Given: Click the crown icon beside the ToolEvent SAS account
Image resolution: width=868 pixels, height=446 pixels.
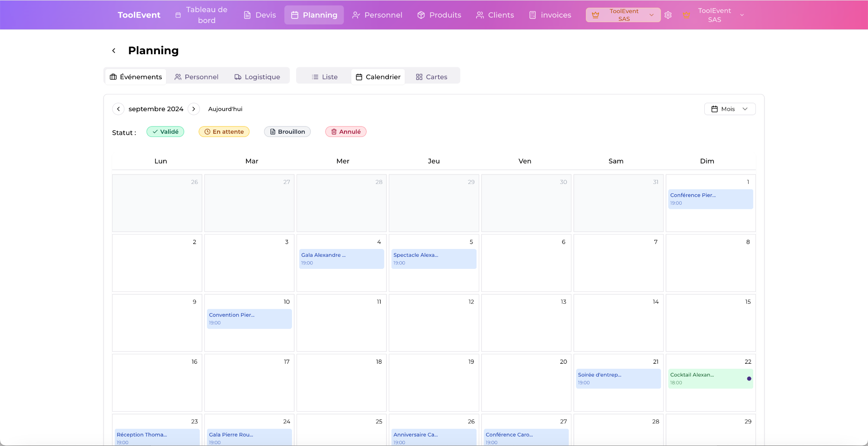Looking at the screenshot, I should (686, 15).
